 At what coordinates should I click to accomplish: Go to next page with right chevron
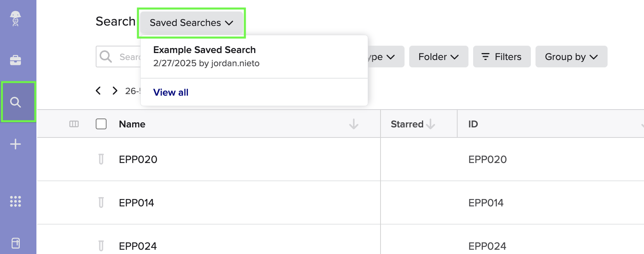pos(115,91)
